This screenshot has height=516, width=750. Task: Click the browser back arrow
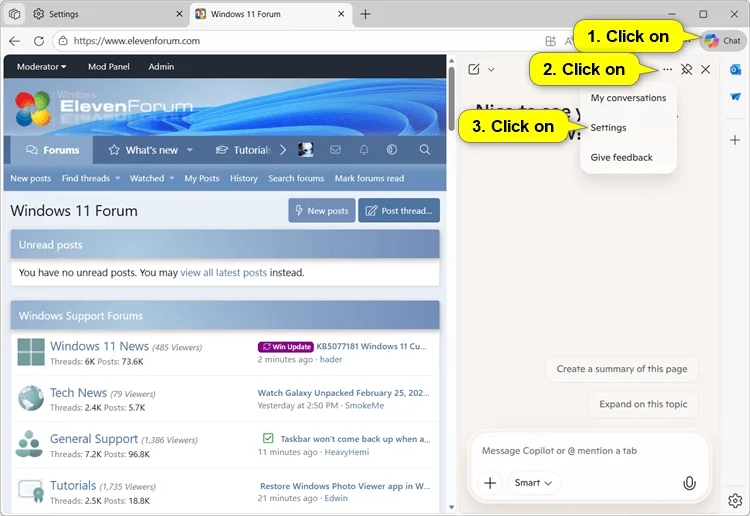tap(14, 41)
